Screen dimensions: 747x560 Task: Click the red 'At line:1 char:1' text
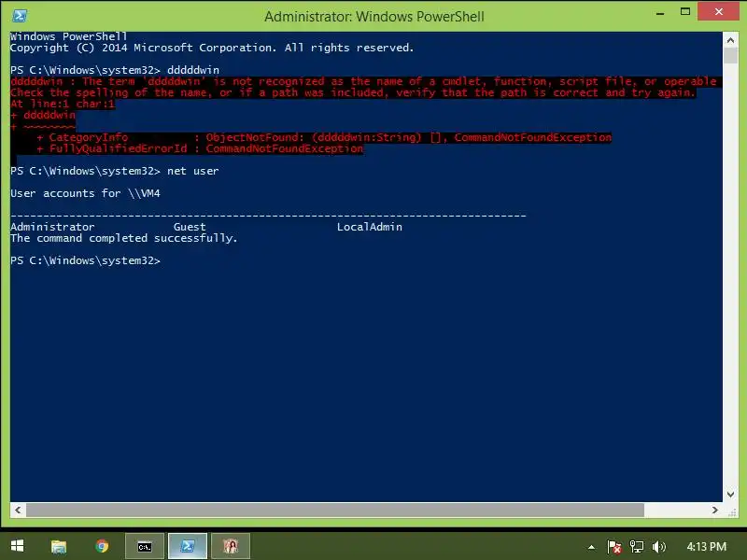pyautogui.click(x=63, y=104)
